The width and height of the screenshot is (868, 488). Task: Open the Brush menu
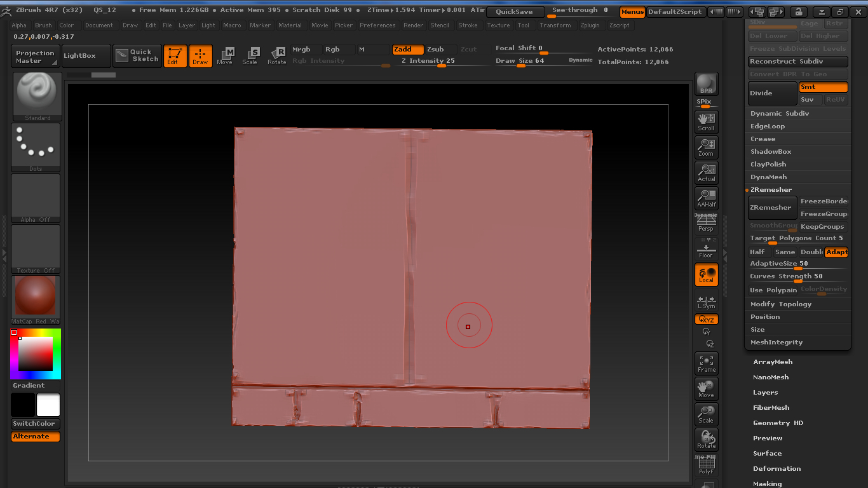43,25
